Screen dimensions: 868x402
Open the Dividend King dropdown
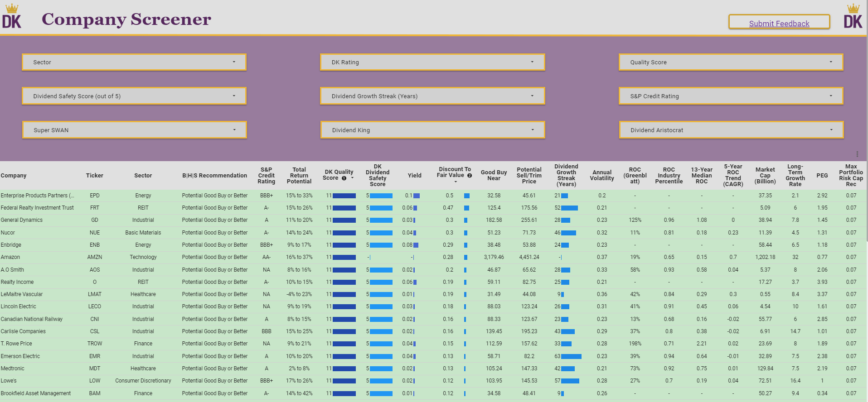coord(433,130)
